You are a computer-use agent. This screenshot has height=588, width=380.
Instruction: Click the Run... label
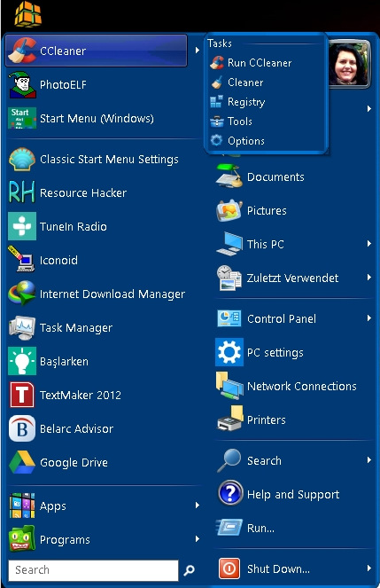pos(260,528)
